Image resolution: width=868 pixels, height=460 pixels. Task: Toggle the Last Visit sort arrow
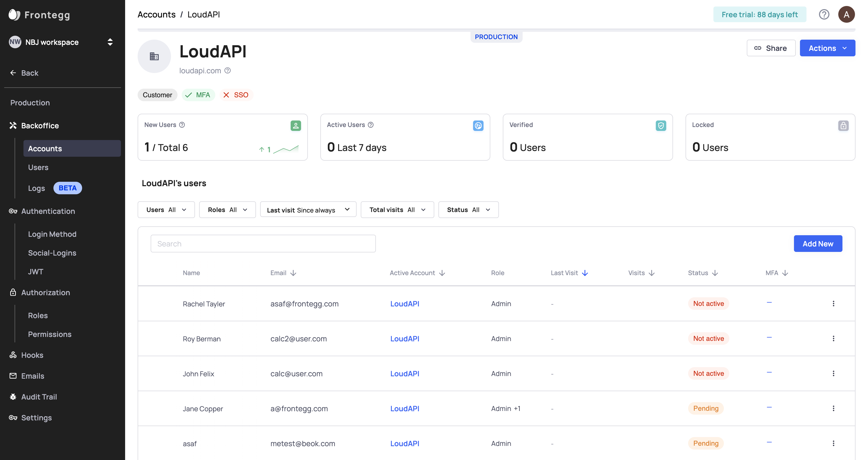(x=585, y=273)
